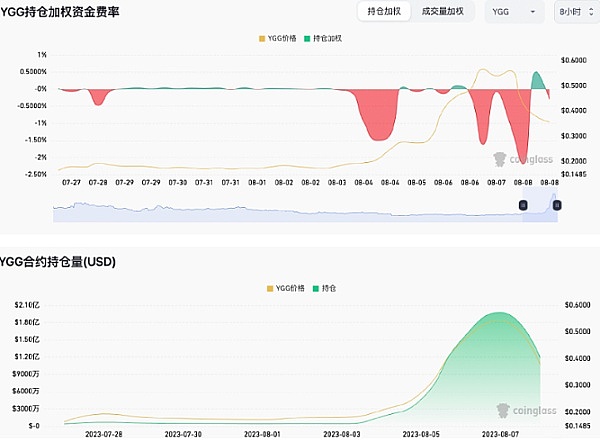
Task: Click the 2023-08-05 date label
Action: click(421, 434)
